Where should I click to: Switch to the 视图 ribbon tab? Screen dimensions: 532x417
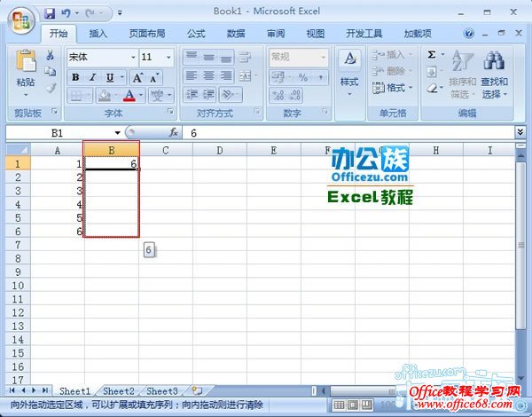coord(315,34)
